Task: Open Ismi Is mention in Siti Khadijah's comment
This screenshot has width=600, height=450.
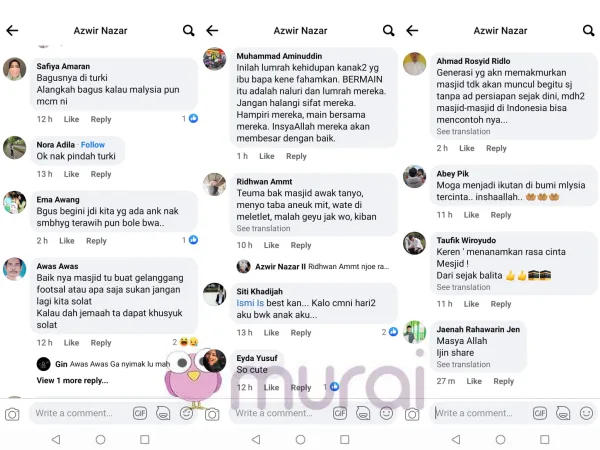Action: coord(250,303)
